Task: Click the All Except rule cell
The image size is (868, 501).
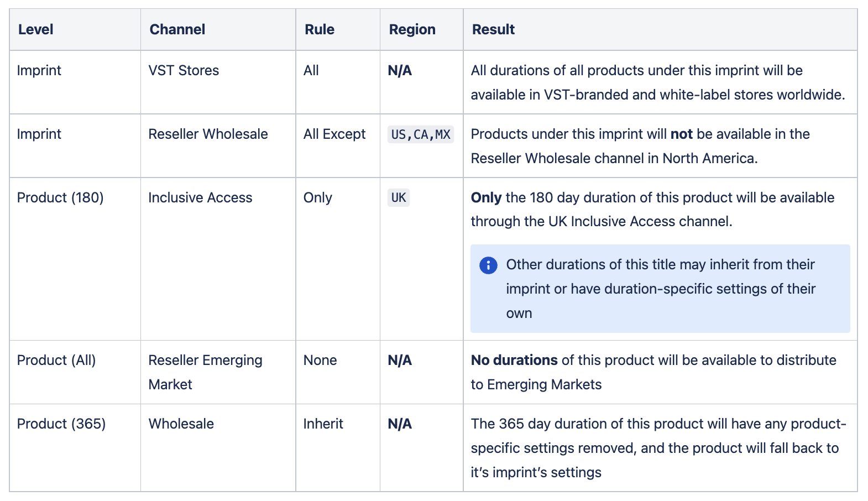Action: [338, 146]
